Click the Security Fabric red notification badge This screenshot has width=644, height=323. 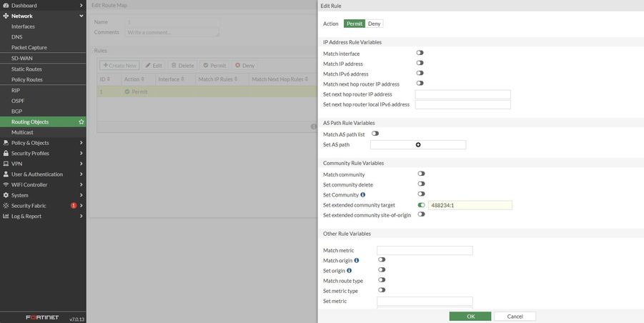(x=74, y=206)
